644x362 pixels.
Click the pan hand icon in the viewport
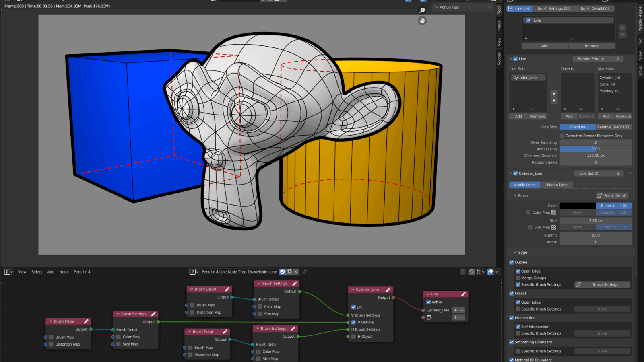pos(422,21)
